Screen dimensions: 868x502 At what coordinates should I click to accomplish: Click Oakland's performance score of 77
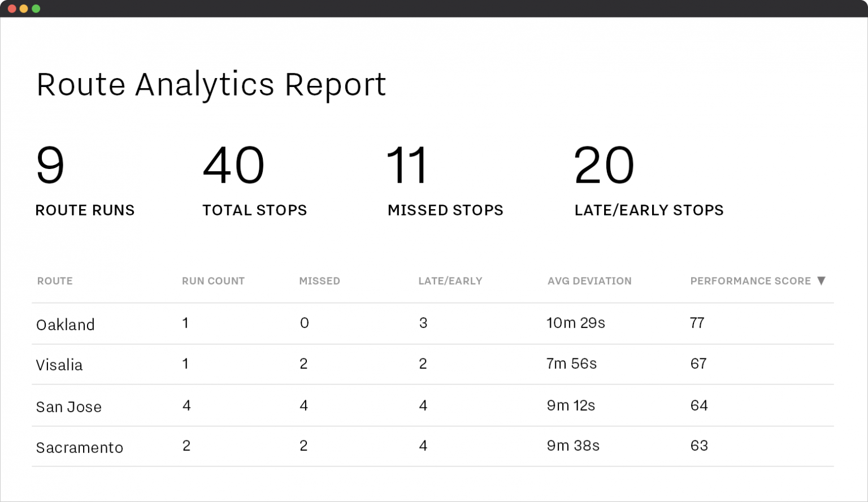point(698,323)
